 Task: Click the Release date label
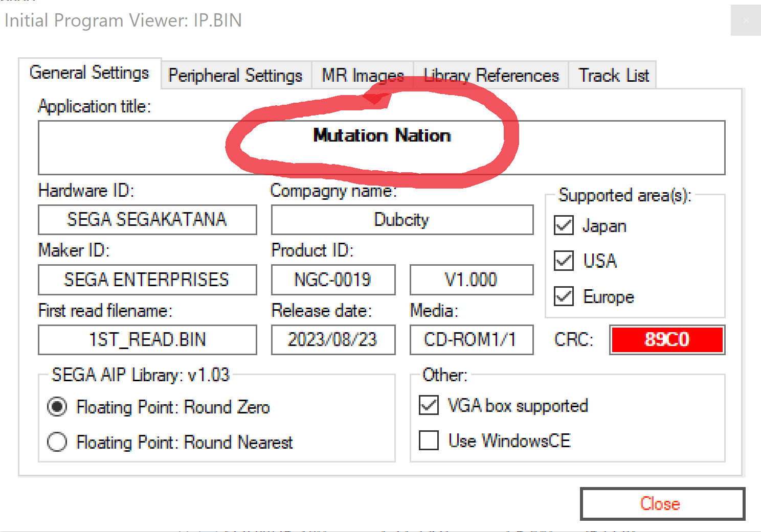(x=321, y=311)
